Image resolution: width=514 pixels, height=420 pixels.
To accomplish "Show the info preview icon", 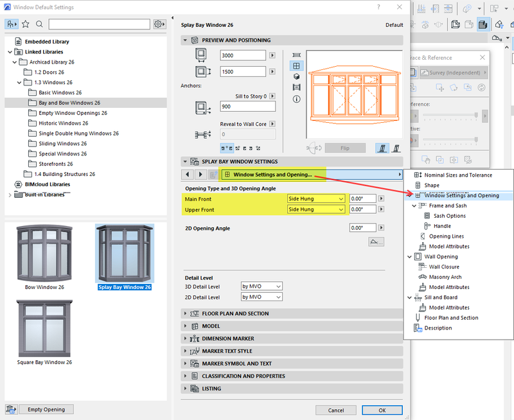I will click(296, 99).
